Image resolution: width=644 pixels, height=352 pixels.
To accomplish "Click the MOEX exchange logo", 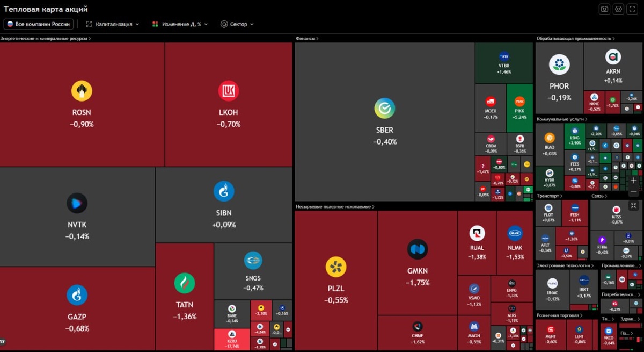I will pyautogui.click(x=491, y=101).
